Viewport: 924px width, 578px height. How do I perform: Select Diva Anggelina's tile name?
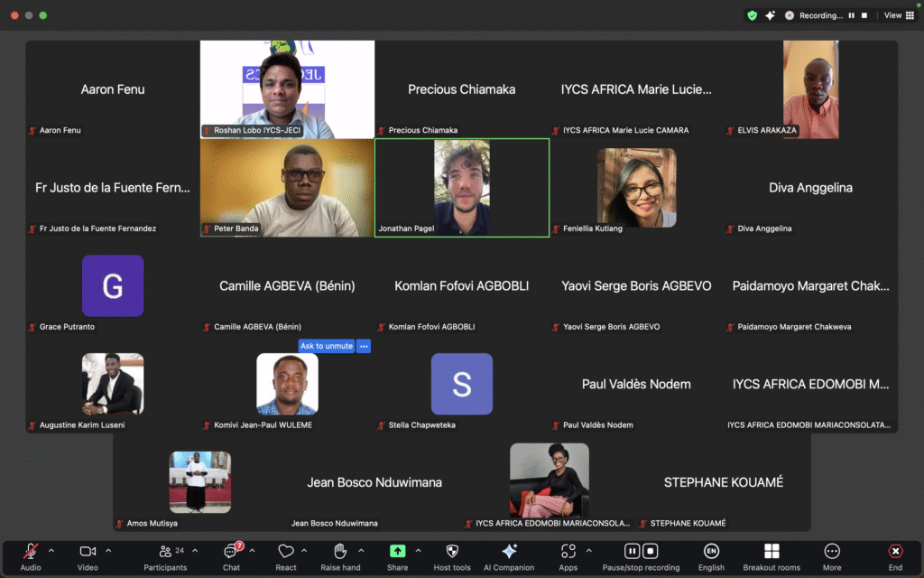pyautogui.click(x=811, y=188)
